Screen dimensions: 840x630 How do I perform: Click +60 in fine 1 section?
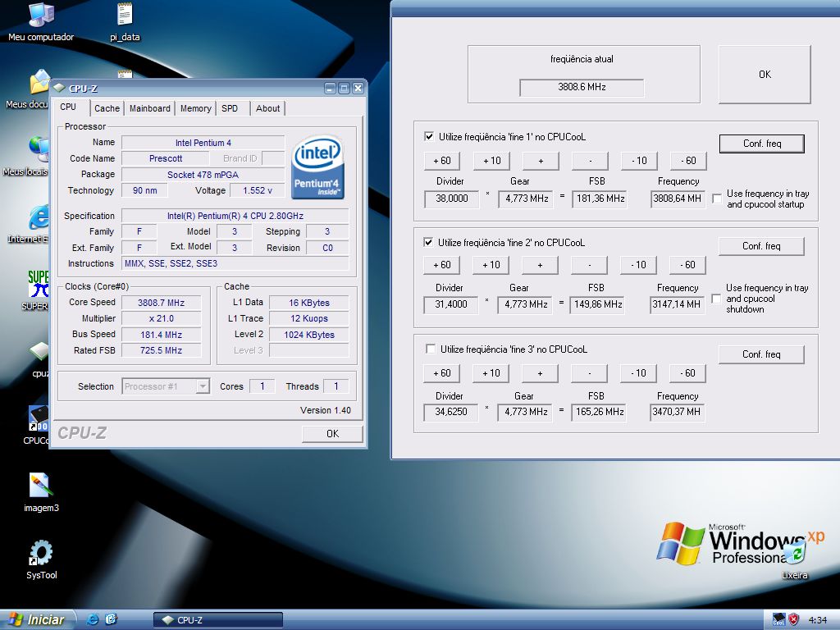point(442,161)
